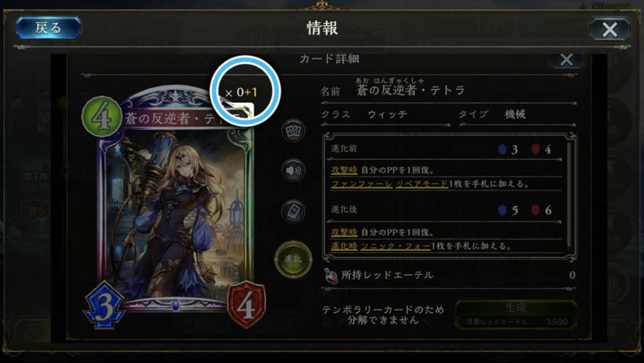The width and height of the screenshot is (644, 363).
Task: Open the リペアモード card link
Action: [x=421, y=184]
